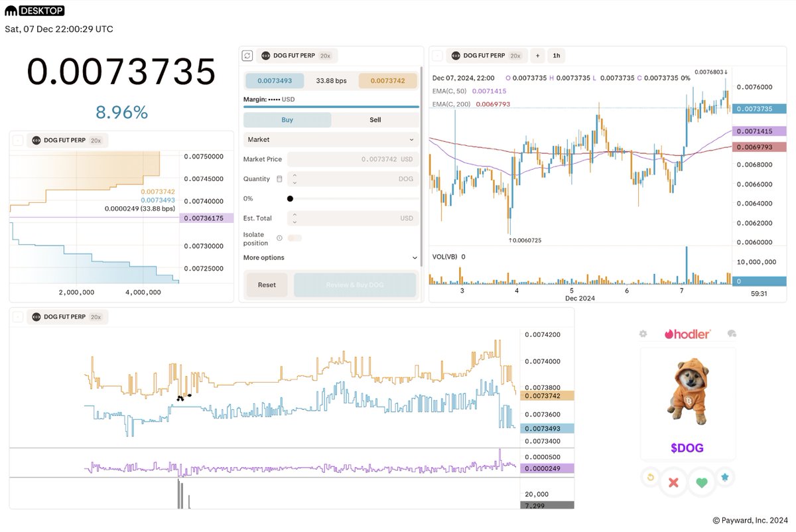
Task: Click into the Est. Total USD input field
Action: (x=353, y=218)
